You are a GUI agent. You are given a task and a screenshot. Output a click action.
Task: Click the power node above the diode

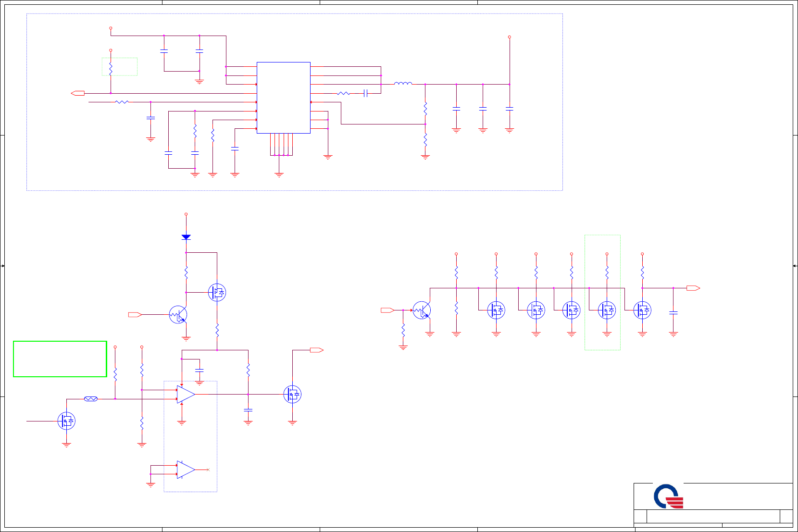(x=186, y=214)
